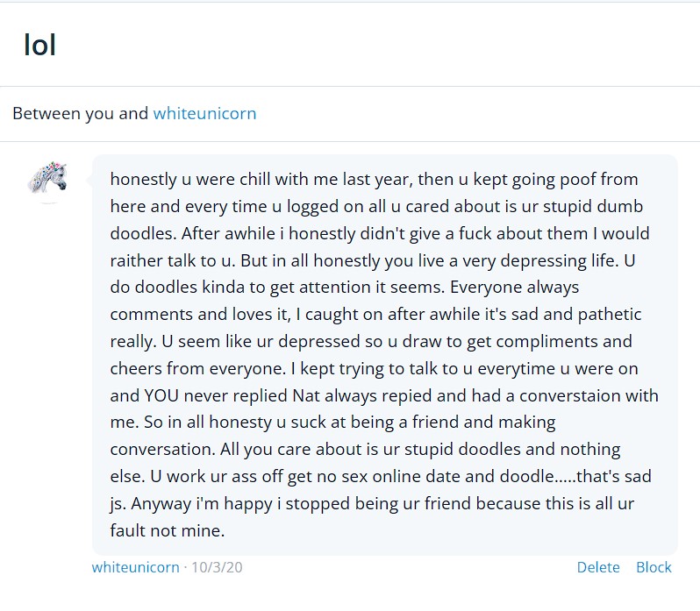
Task: Click the word 'pathetic' in message
Action: coord(610,315)
